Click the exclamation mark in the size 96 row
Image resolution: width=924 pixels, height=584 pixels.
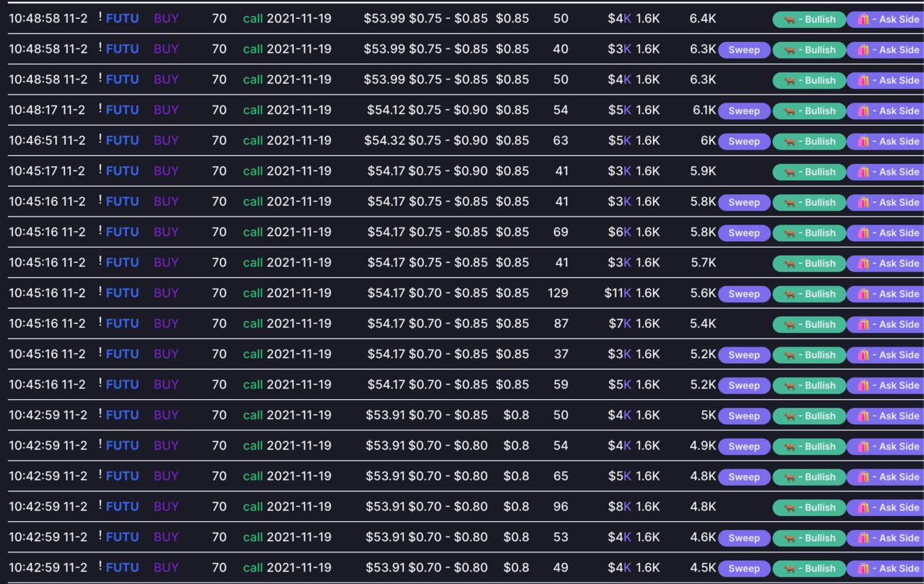tap(100, 505)
